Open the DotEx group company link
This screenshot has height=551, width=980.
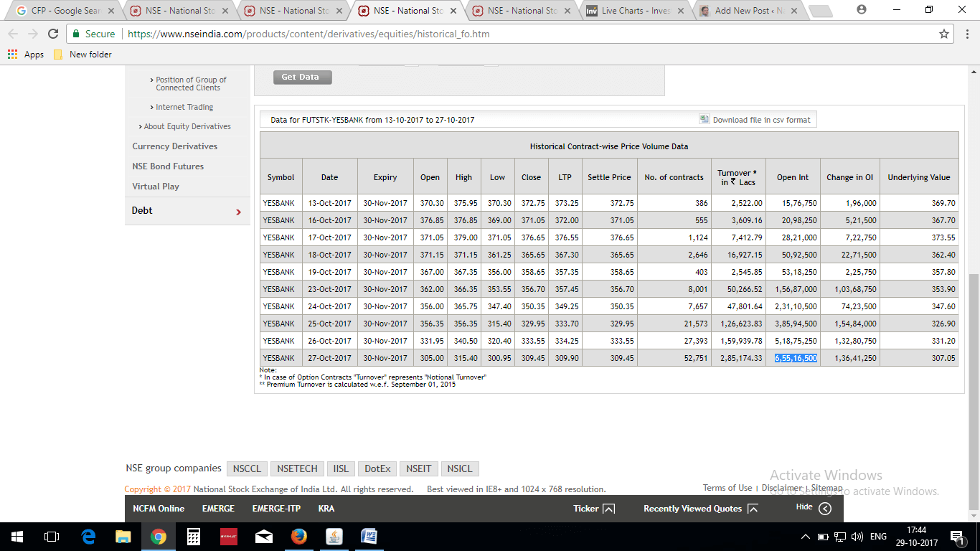[x=377, y=468]
